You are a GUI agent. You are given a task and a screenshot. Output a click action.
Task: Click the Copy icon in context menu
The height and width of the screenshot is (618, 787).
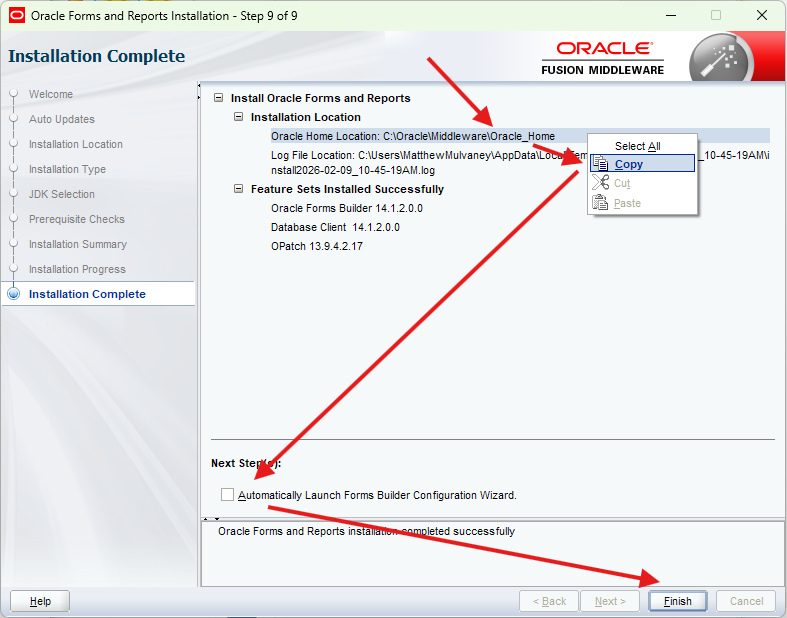[600, 163]
